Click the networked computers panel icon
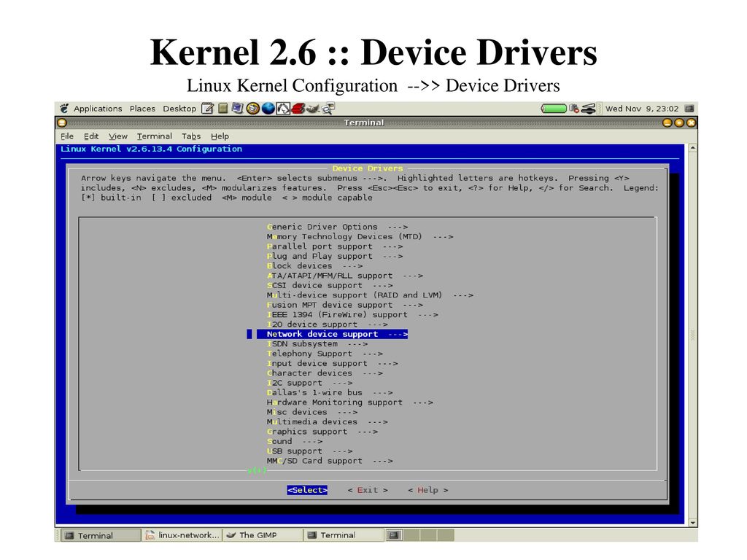Image resolution: width=747 pixels, height=560 pixels. [x=328, y=109]
